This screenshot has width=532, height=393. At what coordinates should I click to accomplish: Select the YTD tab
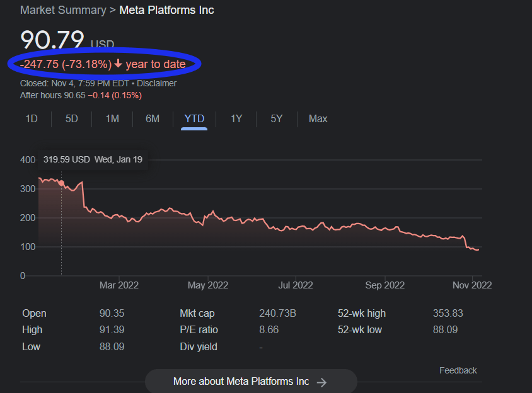tap(194, 119)
